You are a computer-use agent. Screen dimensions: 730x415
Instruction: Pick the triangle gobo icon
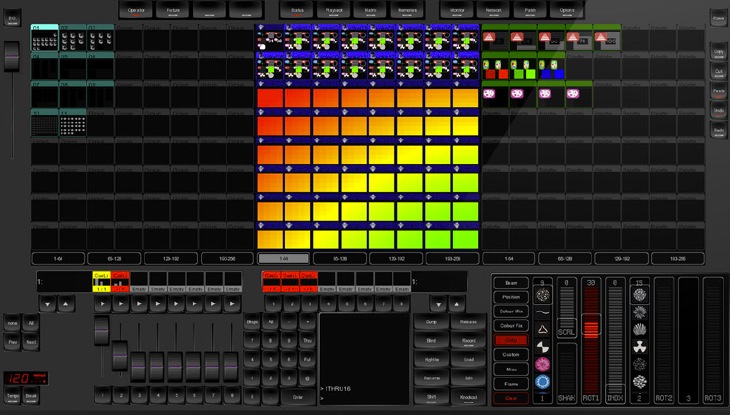[542, 329]
